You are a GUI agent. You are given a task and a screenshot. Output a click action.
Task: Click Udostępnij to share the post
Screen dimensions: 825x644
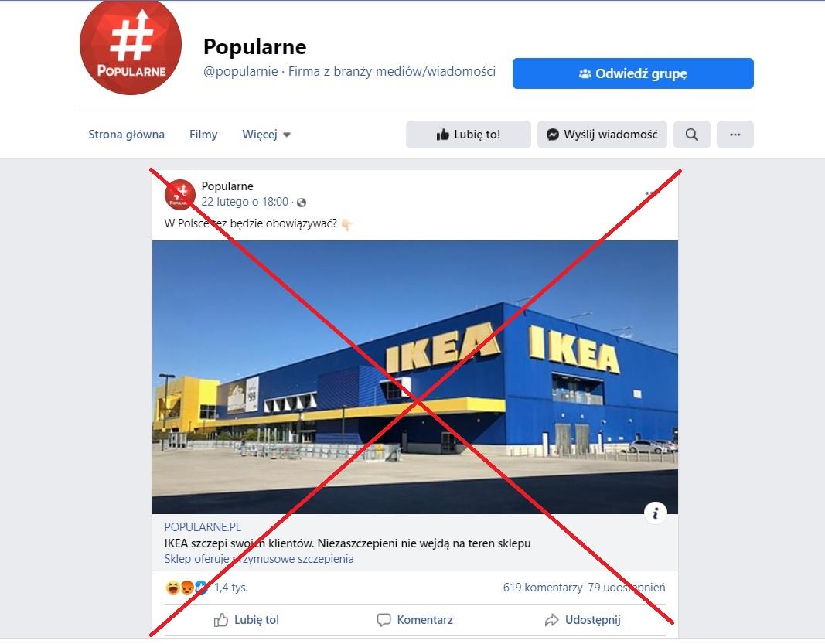582,620
